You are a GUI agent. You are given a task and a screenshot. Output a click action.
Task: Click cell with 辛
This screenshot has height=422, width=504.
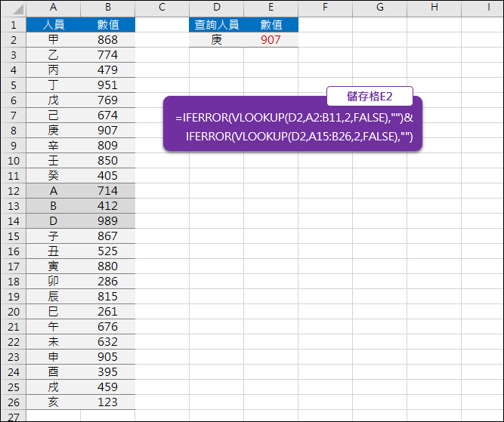[54, 146]
